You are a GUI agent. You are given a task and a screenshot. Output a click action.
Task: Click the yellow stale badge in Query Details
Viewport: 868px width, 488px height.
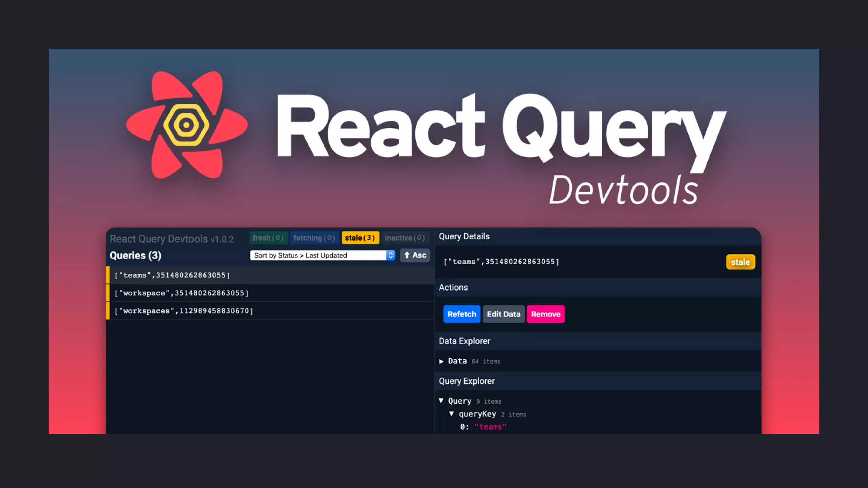[740, 262]
